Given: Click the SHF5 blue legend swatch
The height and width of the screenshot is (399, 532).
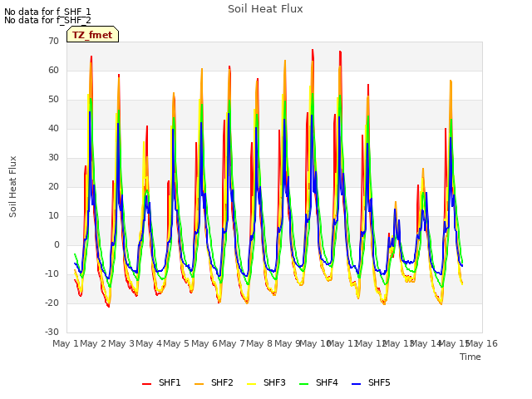Looking at the screenshot, I should pos(357,384).
